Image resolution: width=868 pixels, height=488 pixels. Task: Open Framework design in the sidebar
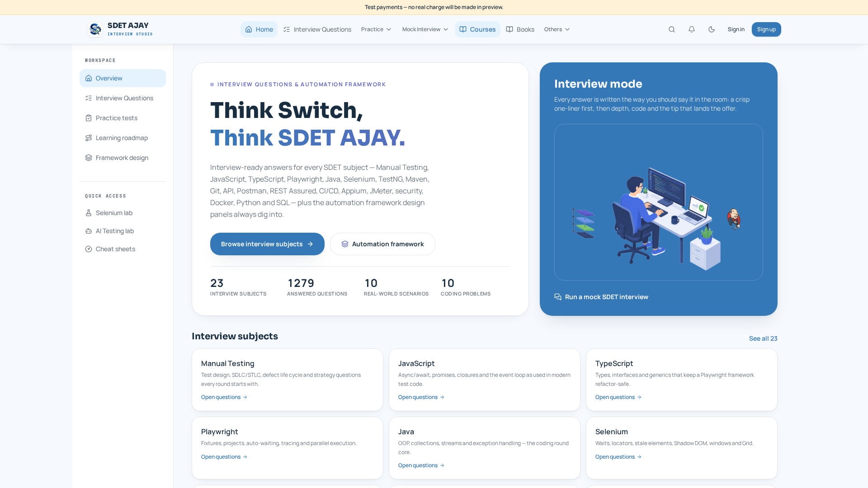(123, 158)
